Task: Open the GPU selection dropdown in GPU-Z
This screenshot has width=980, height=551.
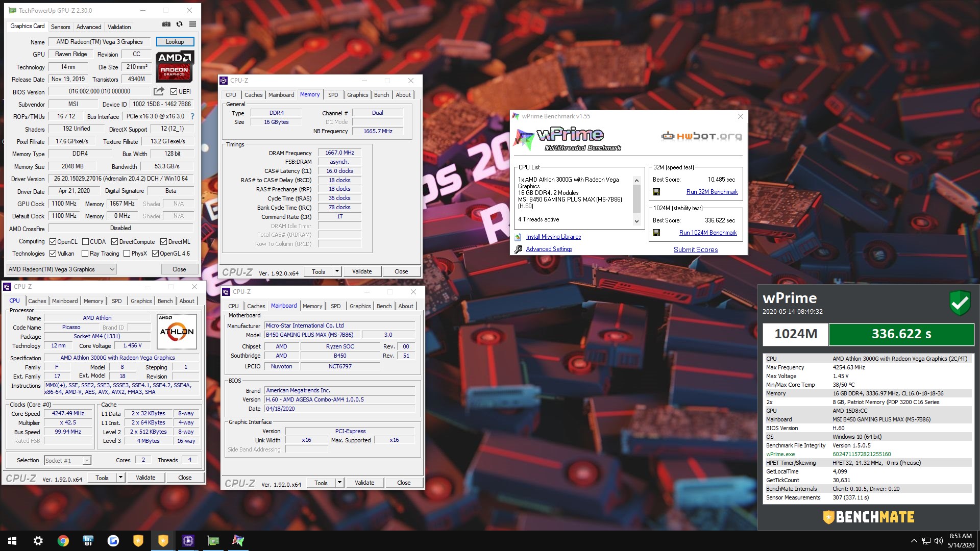Action: click(x=61, y=269)
